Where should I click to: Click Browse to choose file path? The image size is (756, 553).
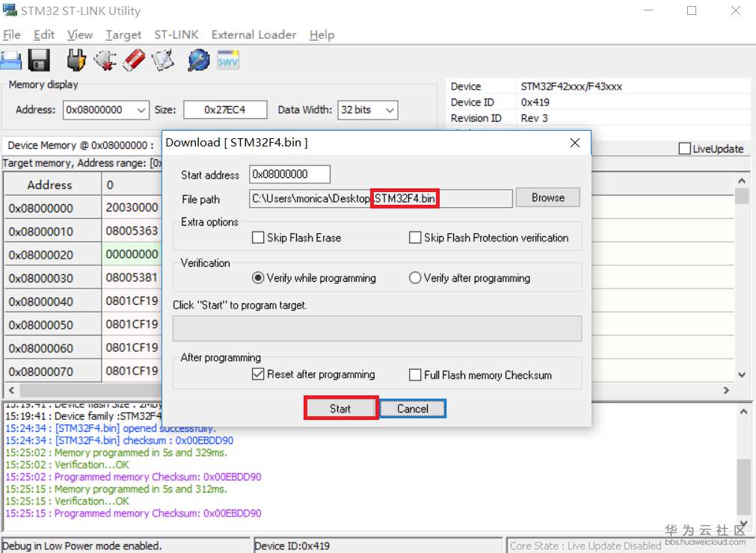point(547,197)
